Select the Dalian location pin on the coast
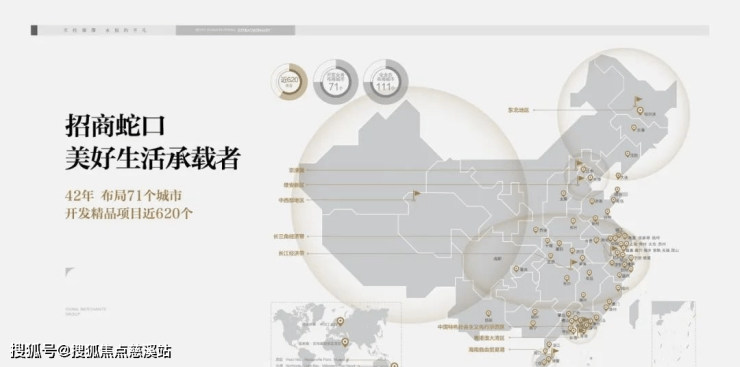The width and height of the screenshot is (740, 367). pos(618,175)
